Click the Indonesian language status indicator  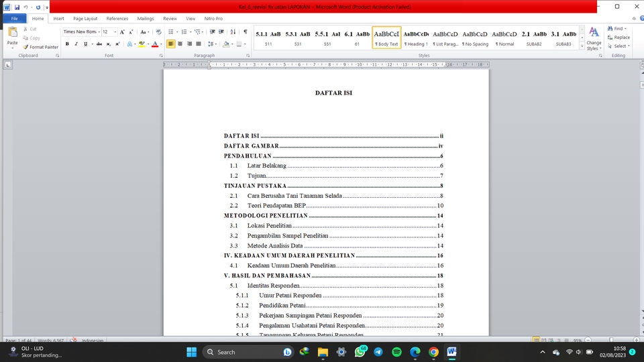click(x=93, y=341)
